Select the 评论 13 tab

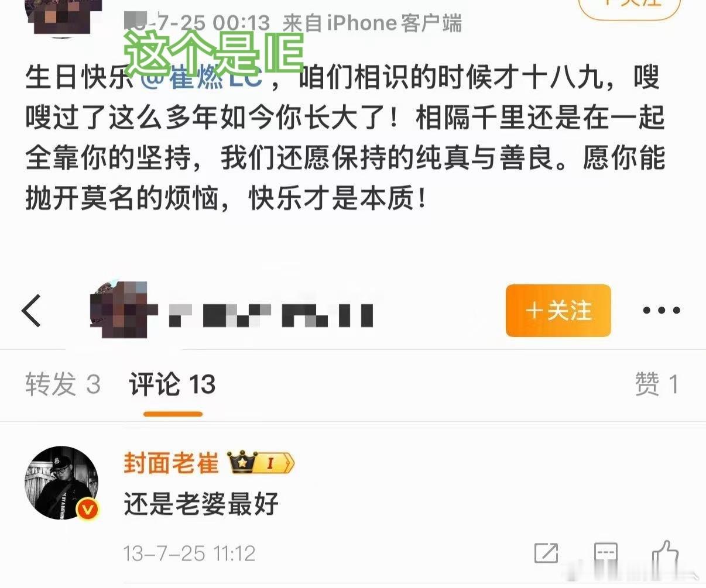(173, 385)
